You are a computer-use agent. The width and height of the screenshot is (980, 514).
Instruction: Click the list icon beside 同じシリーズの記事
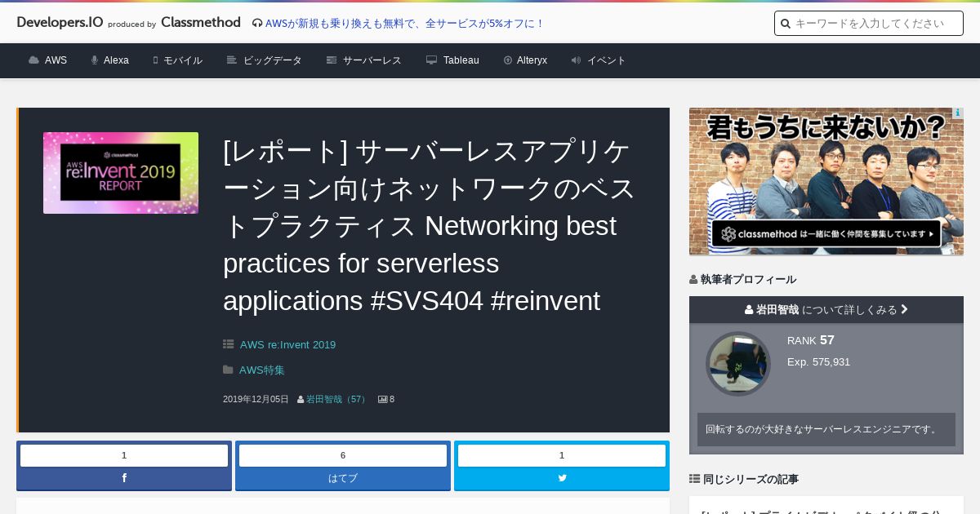pos(694,479)
